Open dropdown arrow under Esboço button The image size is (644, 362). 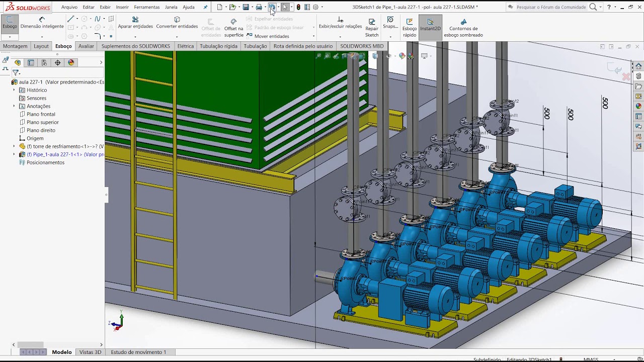coord(10,37)
